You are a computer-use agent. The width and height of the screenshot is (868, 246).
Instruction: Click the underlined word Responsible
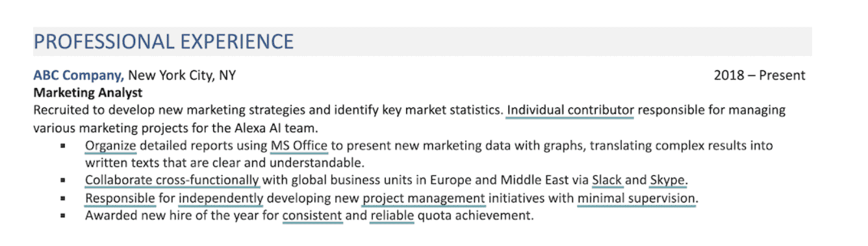coord(120,197)
